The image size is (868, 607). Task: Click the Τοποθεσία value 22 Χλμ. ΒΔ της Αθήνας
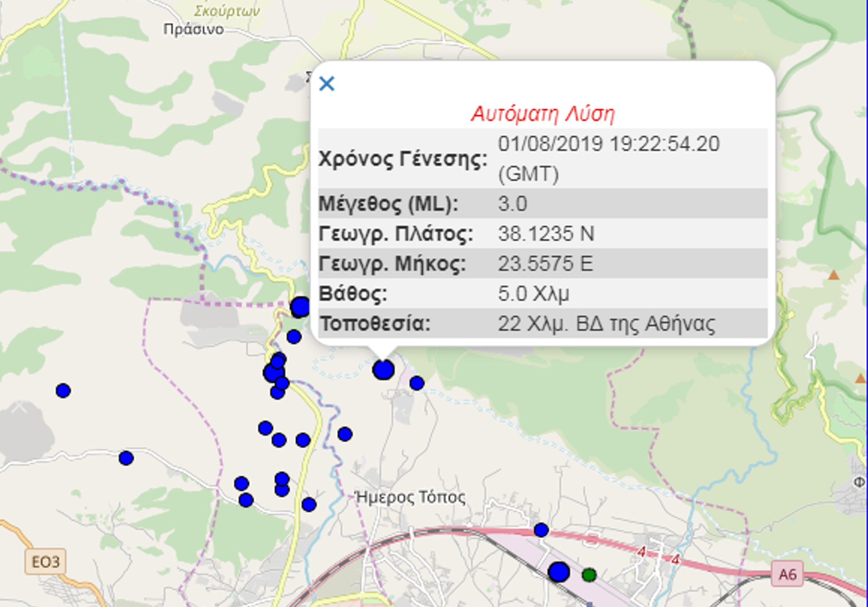point(606,324)
